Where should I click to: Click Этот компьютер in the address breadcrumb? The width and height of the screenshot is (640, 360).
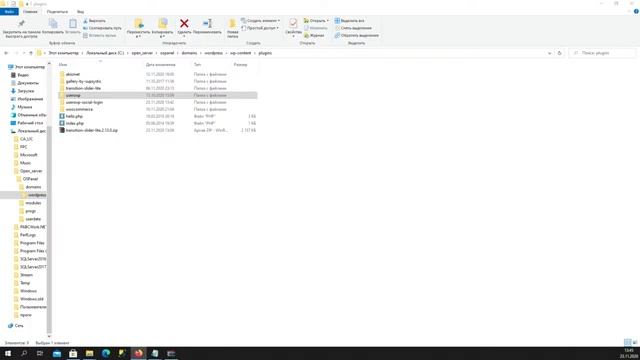click(x=63, y=53)
